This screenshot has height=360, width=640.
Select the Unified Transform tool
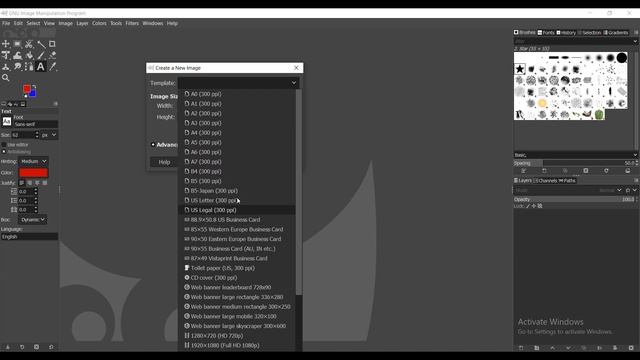(x=6, y=55)
